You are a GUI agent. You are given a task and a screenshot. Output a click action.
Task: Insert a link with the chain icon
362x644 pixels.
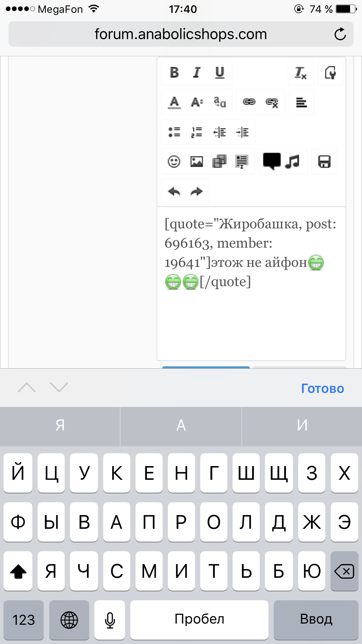pyautogui.click(x=249, y=102)
